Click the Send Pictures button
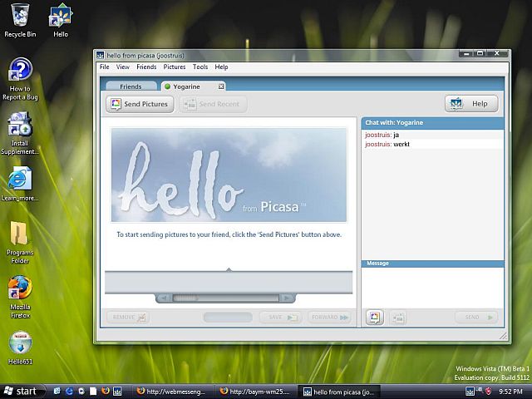The height and width of the screenshot is (399, 532). pyautogui.click(x=140, y=104)
